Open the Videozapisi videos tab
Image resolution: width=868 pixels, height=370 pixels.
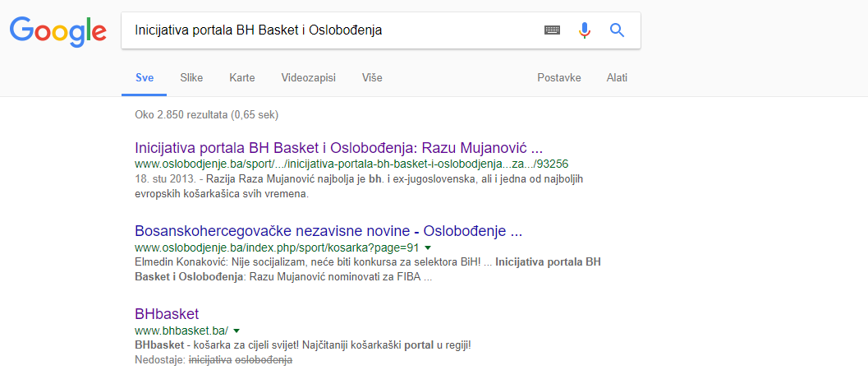point(308,77)
